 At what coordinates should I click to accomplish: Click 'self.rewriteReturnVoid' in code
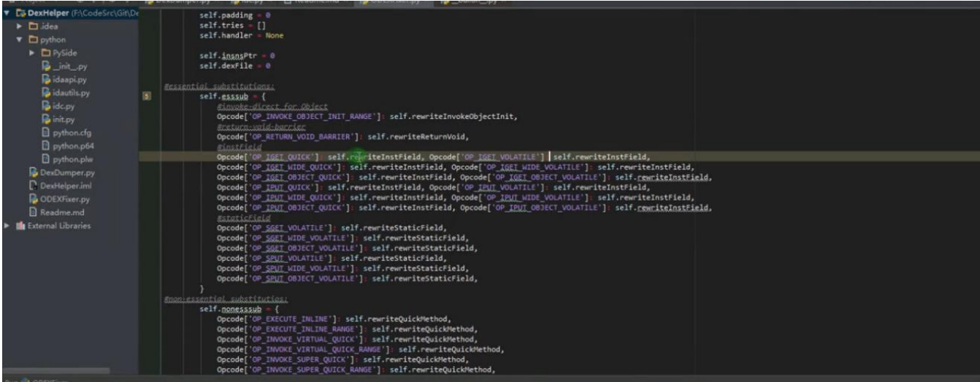coord(417,136)
